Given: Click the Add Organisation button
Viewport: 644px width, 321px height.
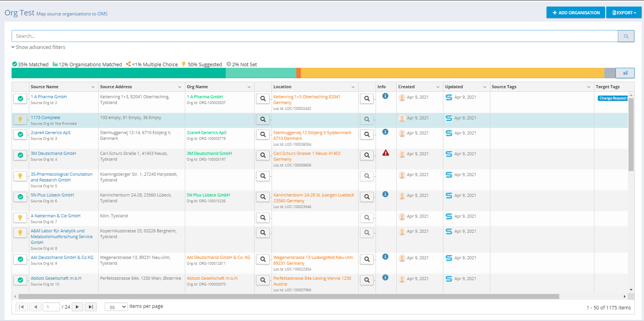Looking at the screenshot, I should tap(575, 12).
